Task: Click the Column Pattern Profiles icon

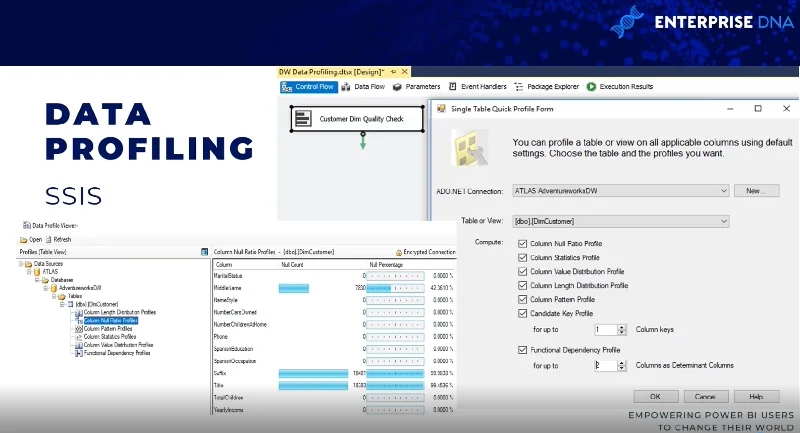Action: click(79, 329)
